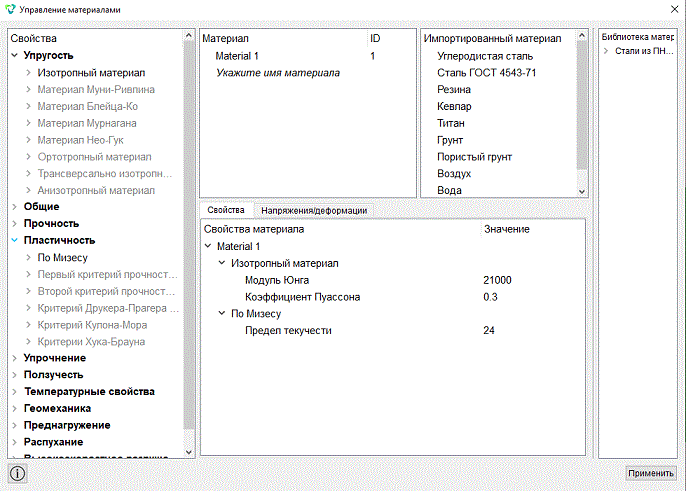Screen dimensions: 686x491
Task: Select Титан from imported materials
Action: point(451,123)
